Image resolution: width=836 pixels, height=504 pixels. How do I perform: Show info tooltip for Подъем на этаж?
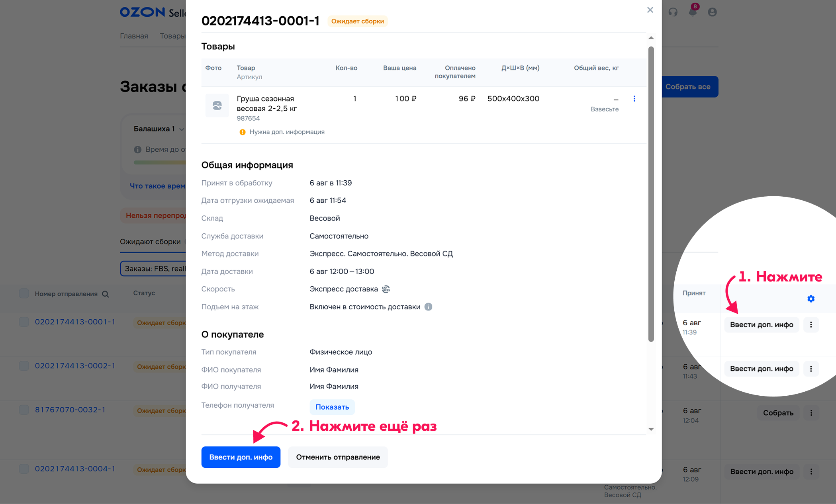click(428, 307)
